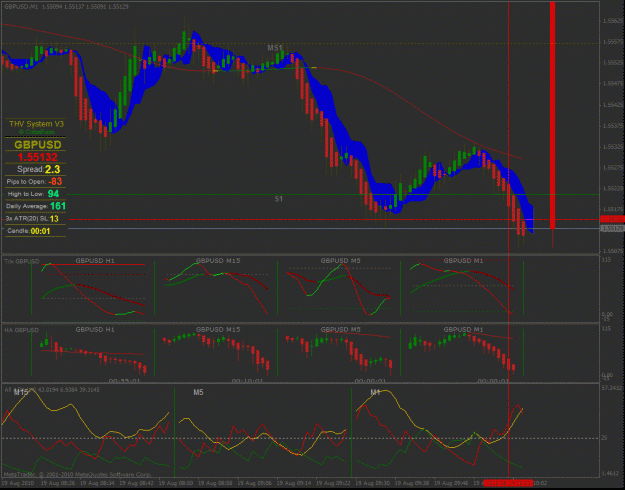
Task: Click the 1.55475 price axis label
Action: [613, 84]
